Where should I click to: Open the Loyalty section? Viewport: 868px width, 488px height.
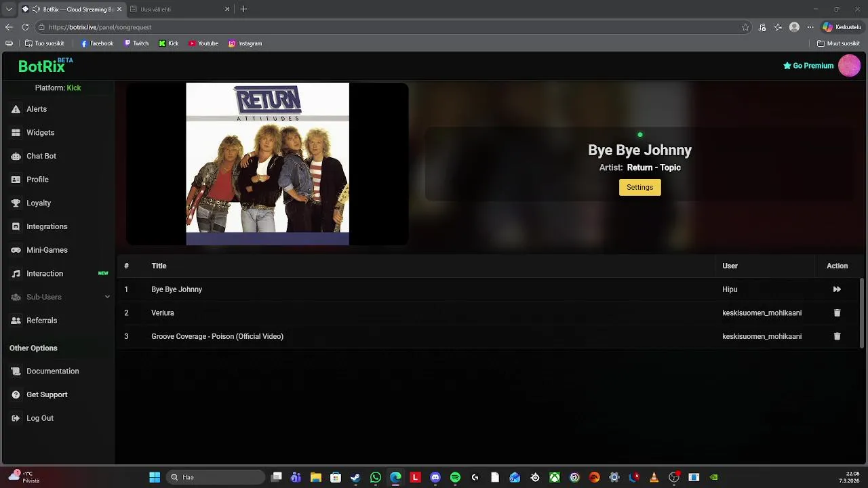tap(39, 203)
